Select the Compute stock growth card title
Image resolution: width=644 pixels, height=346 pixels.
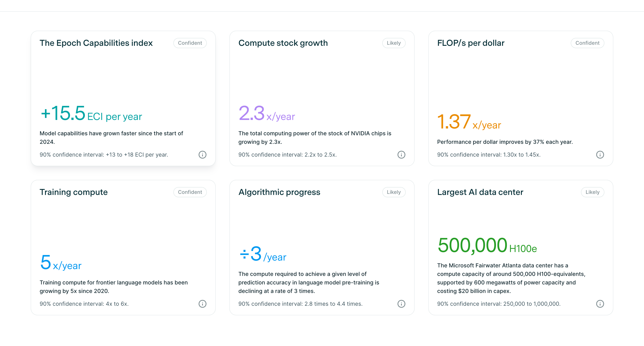click(x=283, y=43)
